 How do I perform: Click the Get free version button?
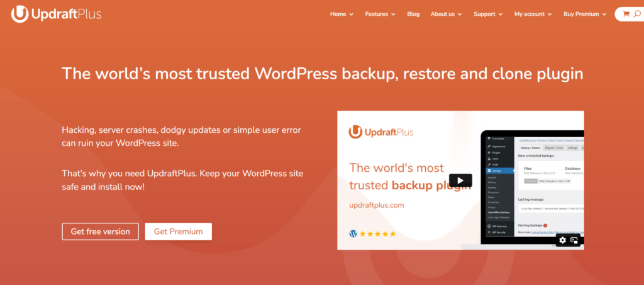(100, 232)
